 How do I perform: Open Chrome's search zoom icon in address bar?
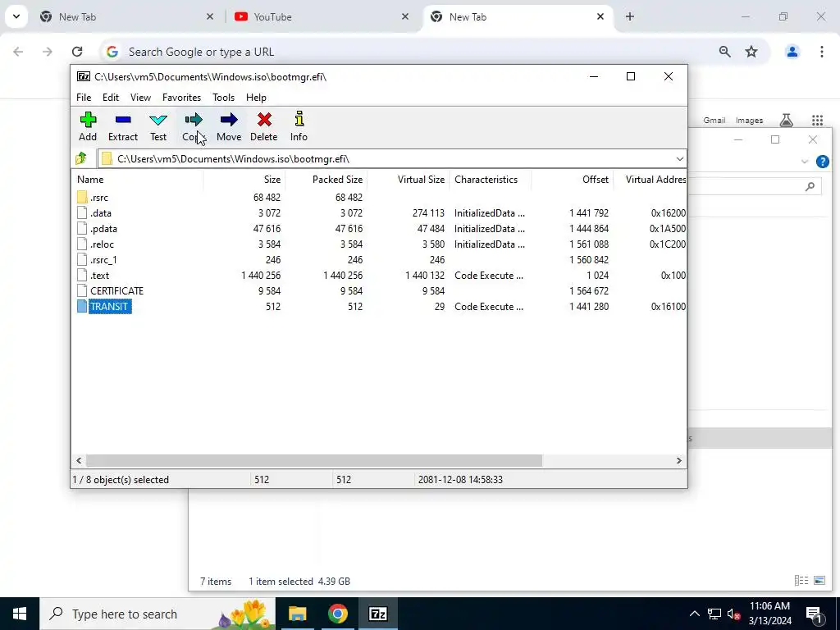pos(725,52)
